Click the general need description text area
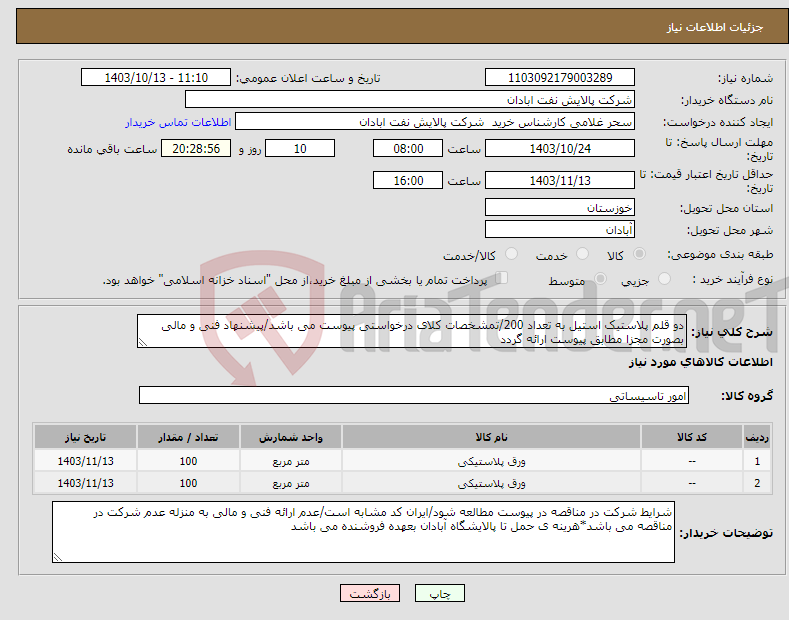789x620 pixels. point(412,331)
